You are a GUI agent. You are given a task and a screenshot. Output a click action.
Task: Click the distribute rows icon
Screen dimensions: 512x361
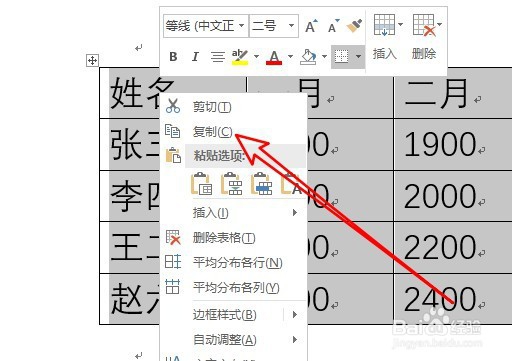click(x=173, y=262)
